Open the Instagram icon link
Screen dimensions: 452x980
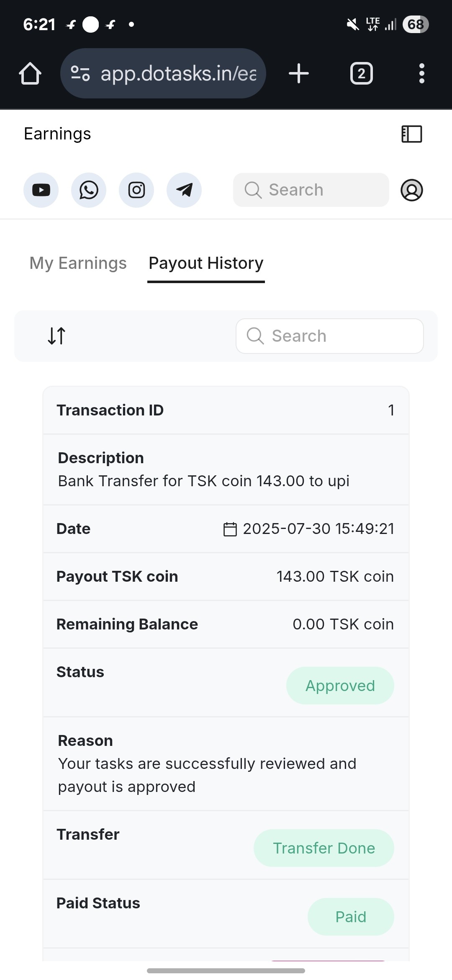point(136,190)
